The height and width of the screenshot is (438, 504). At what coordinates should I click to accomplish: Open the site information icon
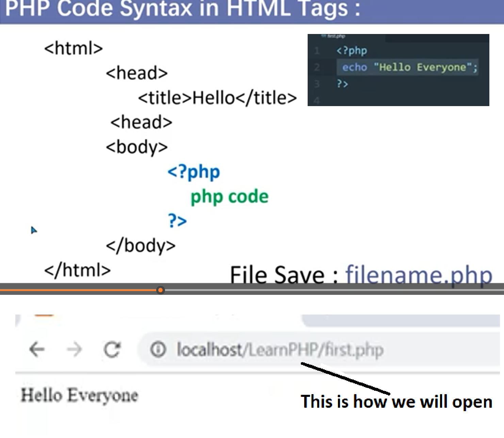[158, 349]
